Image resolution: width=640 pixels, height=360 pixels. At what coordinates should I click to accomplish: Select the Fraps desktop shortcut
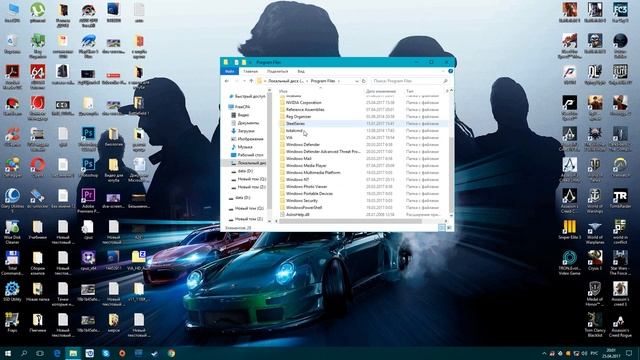tap(12, 322)
